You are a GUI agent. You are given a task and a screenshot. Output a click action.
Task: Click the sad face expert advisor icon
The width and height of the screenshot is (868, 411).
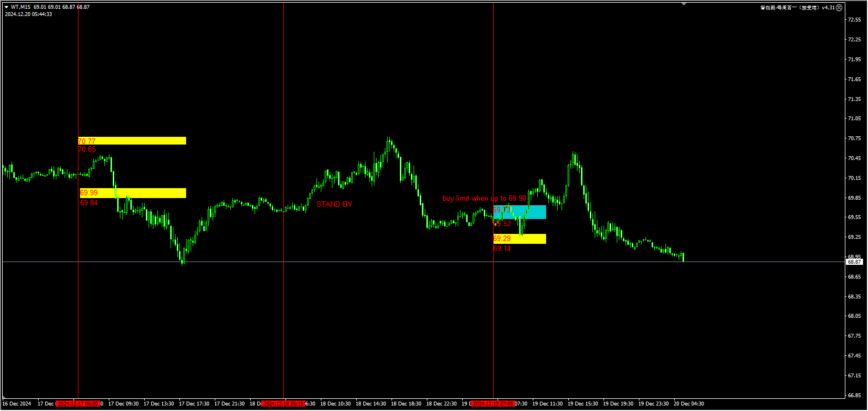coord(839,8)
